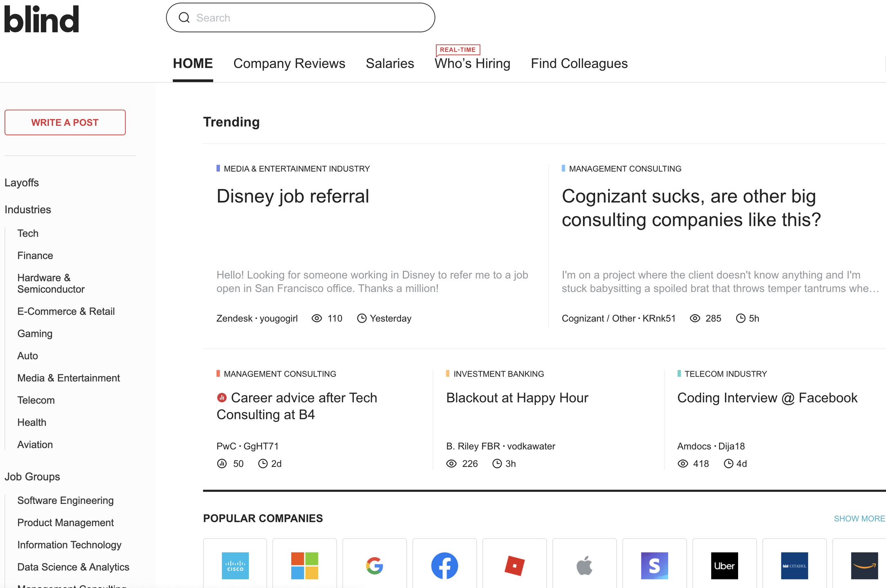886x588 pixels.
Task: Expand the Job Groups sidebar section
Action: click(32, 477)
